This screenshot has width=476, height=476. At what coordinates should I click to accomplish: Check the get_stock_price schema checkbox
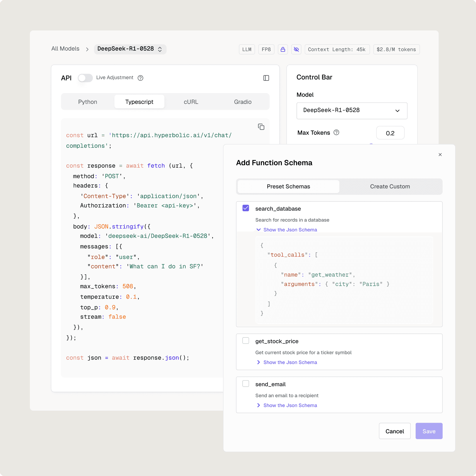(246, 341)
